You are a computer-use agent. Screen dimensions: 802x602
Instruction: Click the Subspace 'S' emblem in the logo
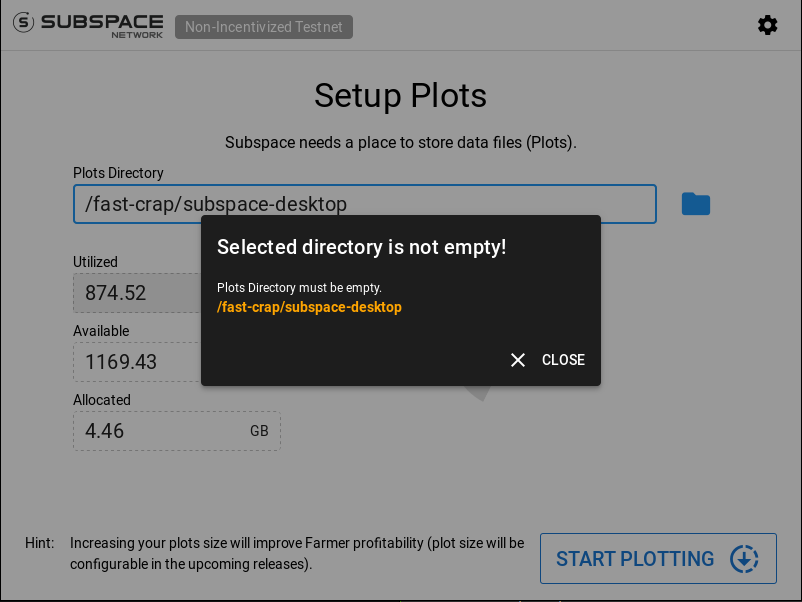point(23,24)
